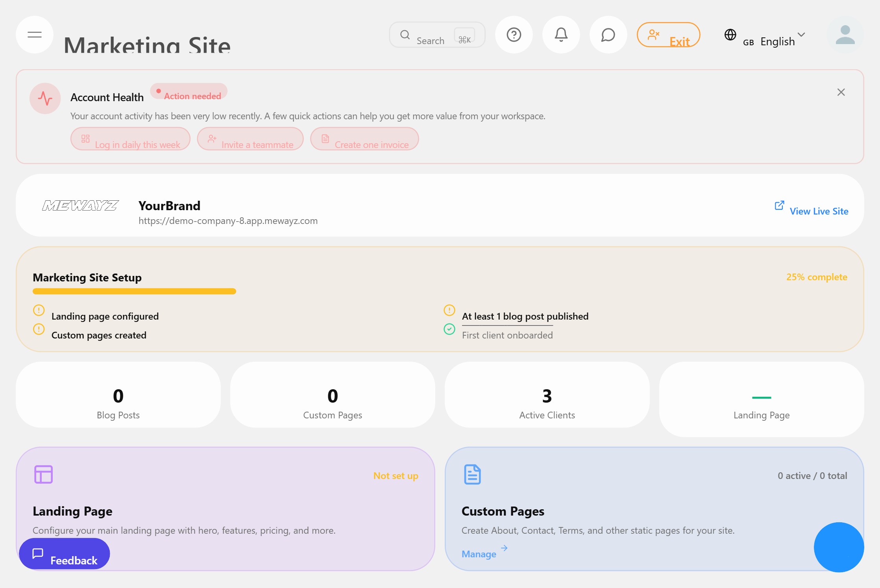Open the notifications bell
Viewport: 880px width, 588px height.
click(561, 35)
